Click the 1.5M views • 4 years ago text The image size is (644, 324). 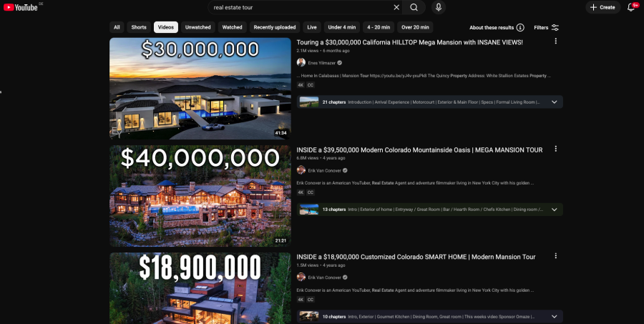pyautogui.click(x=321, y=265)
